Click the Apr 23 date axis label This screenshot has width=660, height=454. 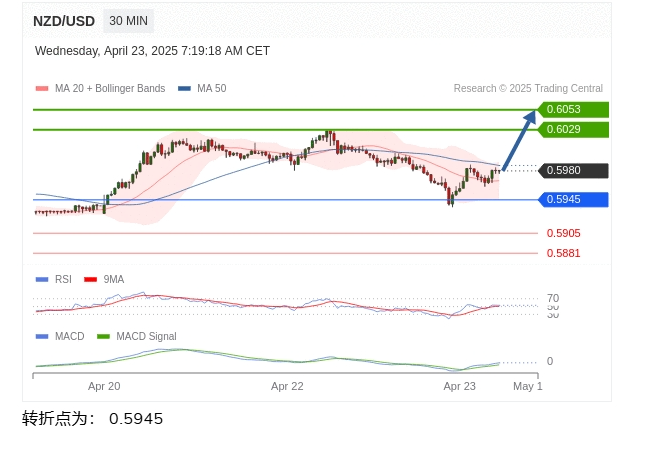[459, 386]
